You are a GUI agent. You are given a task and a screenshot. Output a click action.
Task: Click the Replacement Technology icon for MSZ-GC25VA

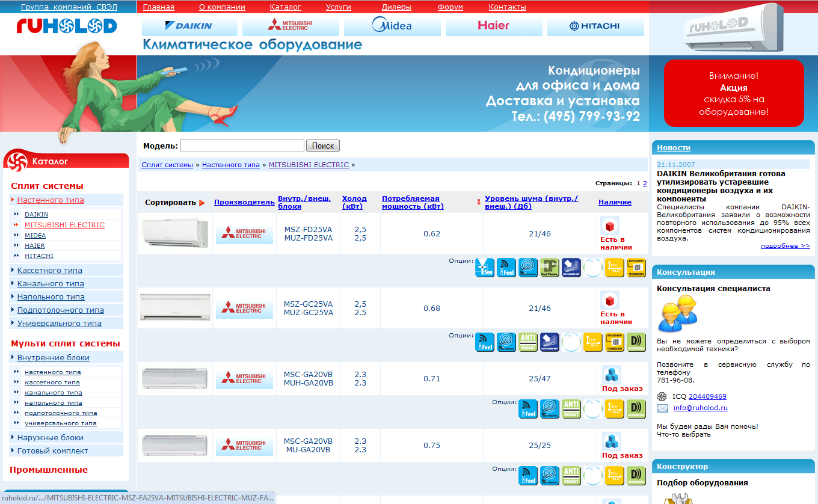click(x=615, y=342)
